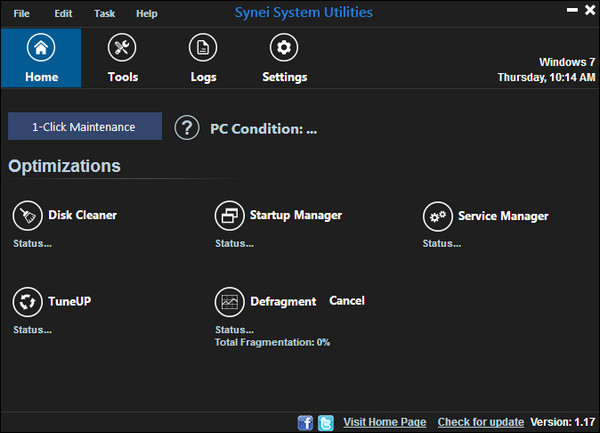The height and width of the screenshot is (433, 600).
Task: Click the Service Manager gears icon
Action: tap(436, 215)
